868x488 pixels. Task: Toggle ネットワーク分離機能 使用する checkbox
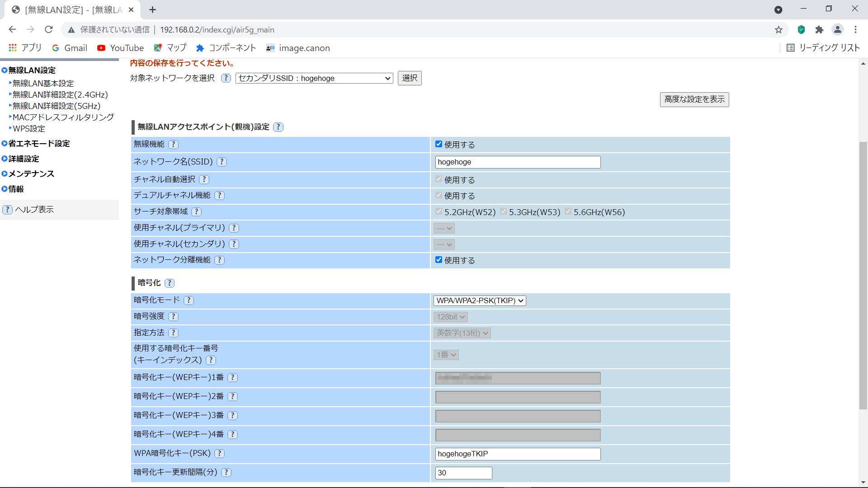pos(439,260)
